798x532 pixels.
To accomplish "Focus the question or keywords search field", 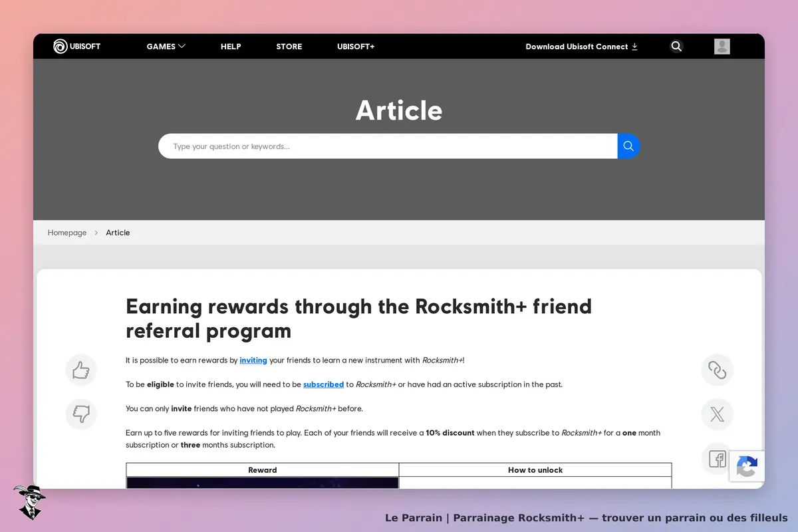I will (388, 146).
